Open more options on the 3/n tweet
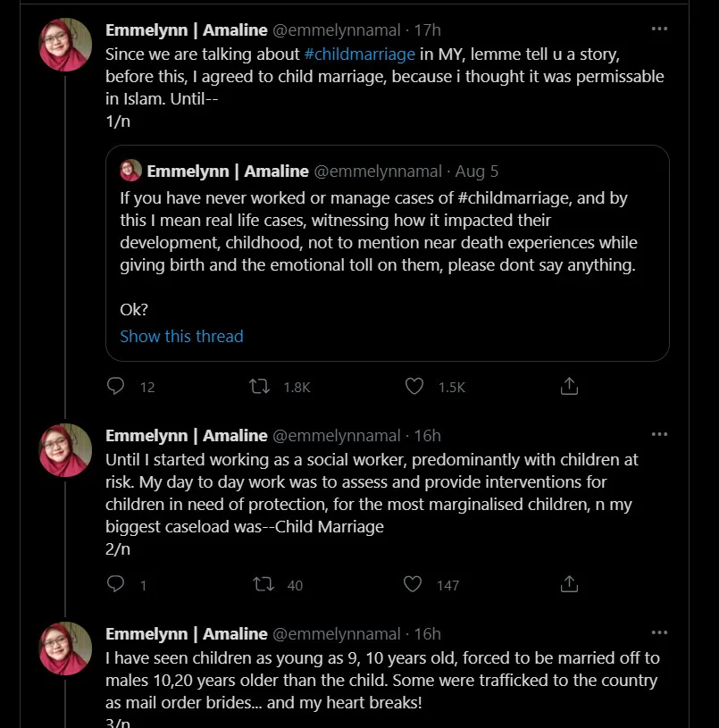The height and width of the screenshot is (728, 719). tap(659, 633)
